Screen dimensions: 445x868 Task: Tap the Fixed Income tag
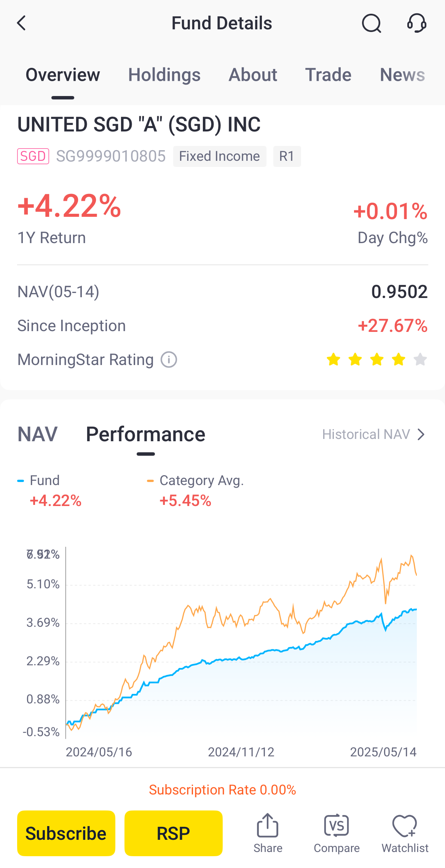pos(219,156)
